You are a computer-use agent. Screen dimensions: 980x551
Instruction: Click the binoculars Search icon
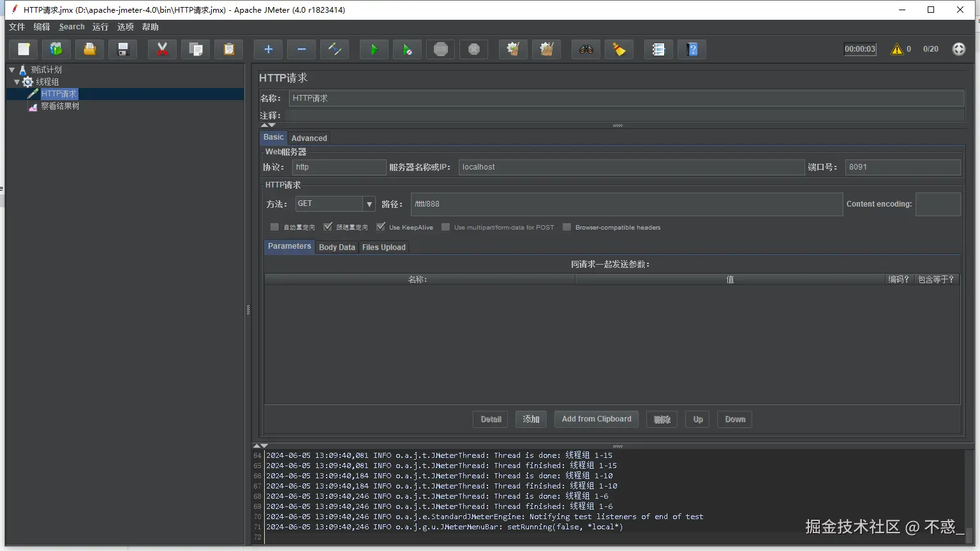[x=586, y=50]
